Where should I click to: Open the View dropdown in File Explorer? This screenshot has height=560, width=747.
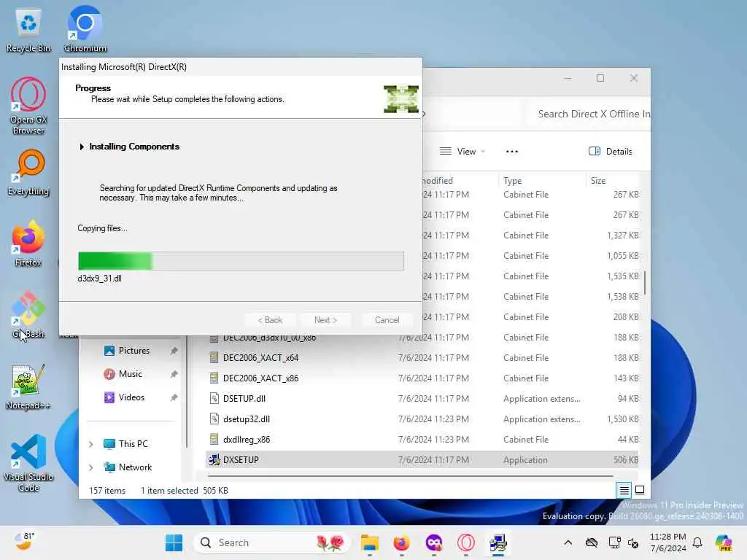point(462,152)
